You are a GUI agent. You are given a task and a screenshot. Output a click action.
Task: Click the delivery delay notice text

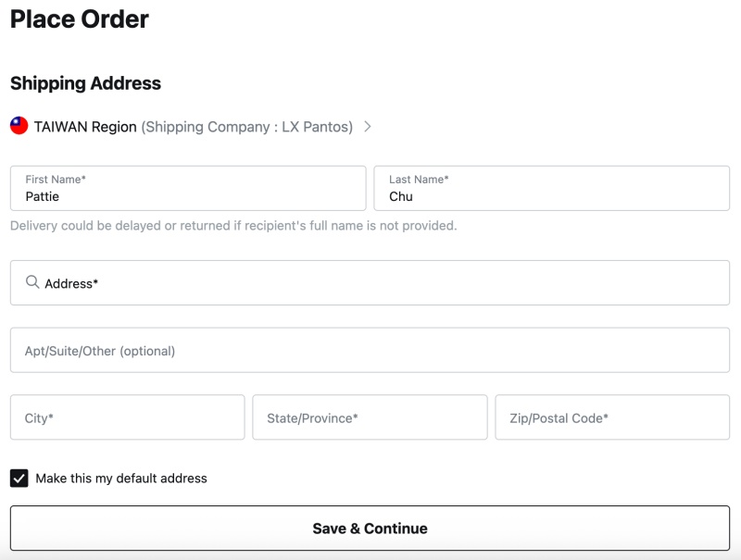pos(233,226)
